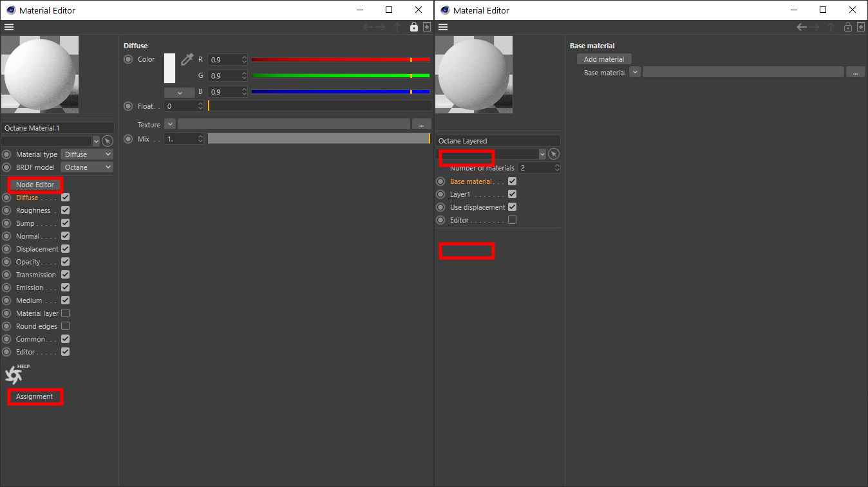868x487 pixels.
Task: Select Editor channel in Octane Material.1 window
Action: [x=26, y=352]
